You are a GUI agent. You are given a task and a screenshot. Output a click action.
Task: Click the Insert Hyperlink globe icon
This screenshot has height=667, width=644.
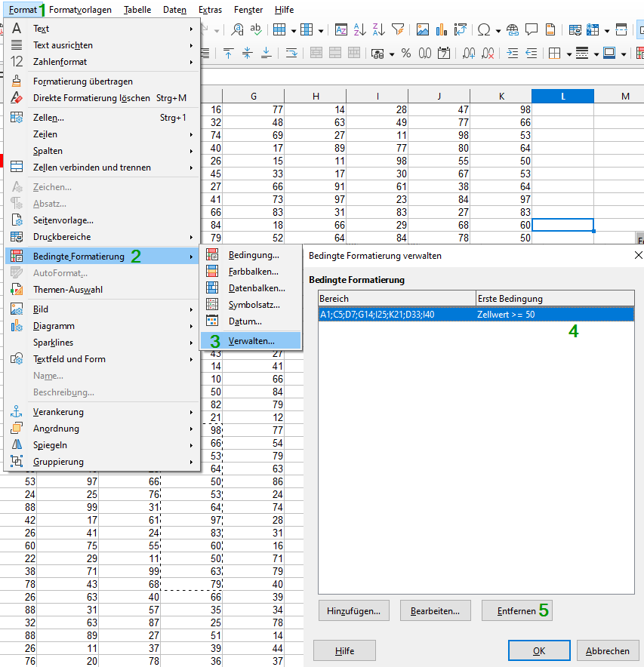pyautogui.click(x=513, y=30)
